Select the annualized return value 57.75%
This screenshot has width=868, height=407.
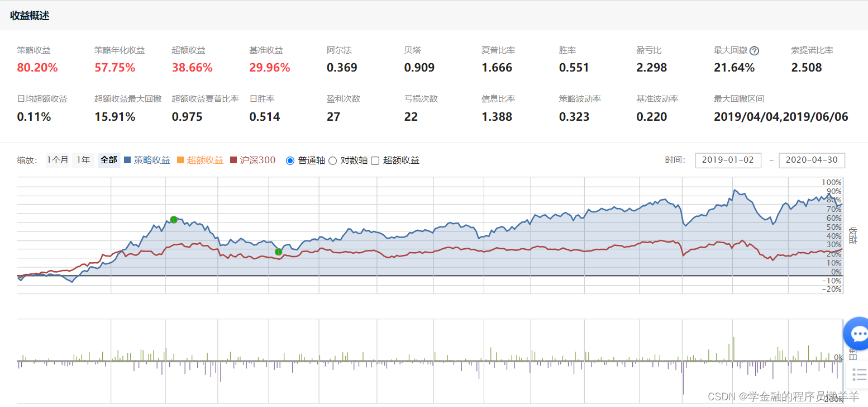(115, 68)
